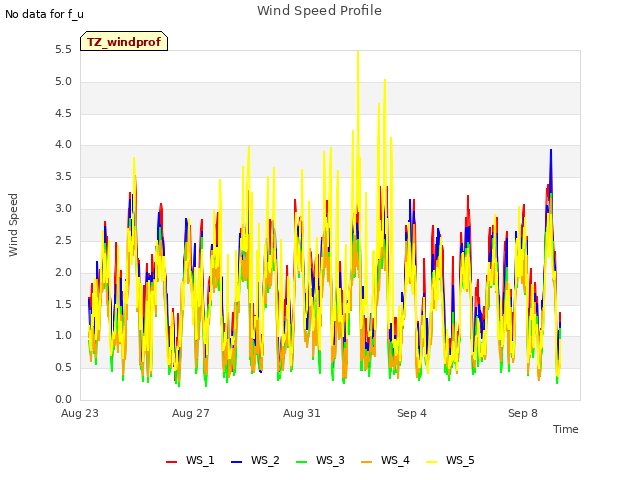
Task: Click the 2.5 y-axis tick label
Action: (x=63, y=240)
